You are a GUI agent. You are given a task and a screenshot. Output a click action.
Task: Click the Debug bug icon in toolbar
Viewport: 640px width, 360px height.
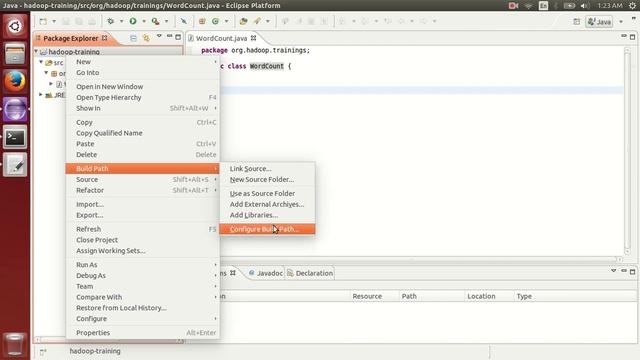(110, 21)
